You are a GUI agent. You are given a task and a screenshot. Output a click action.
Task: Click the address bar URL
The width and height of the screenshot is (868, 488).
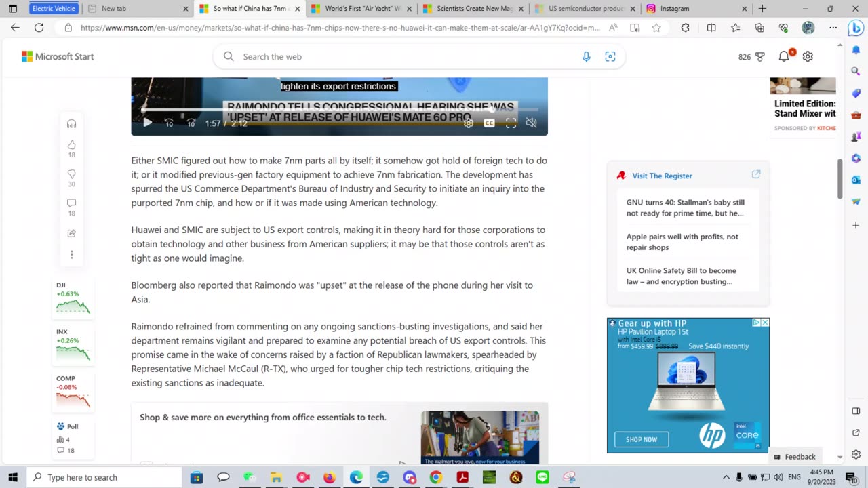coord(340,28)
